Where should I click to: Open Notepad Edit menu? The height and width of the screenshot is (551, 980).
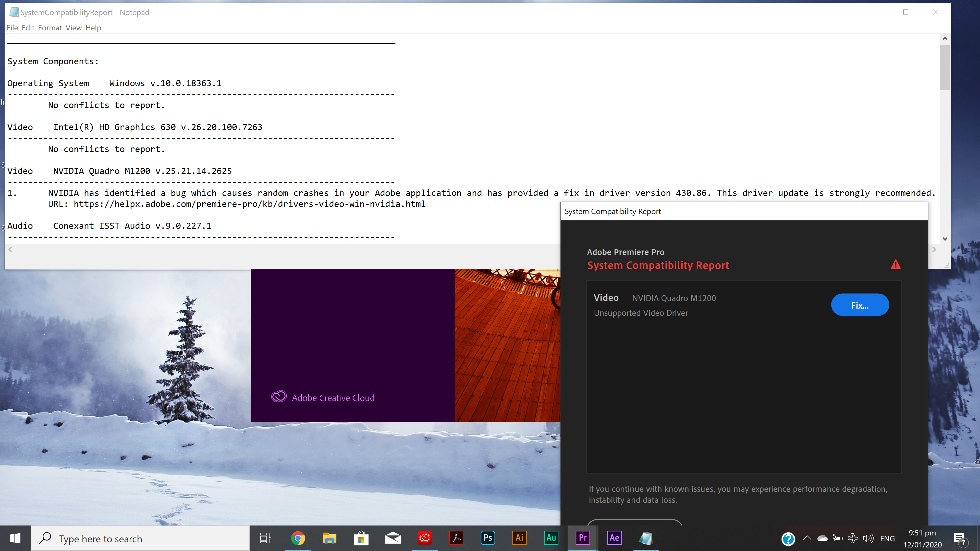point(28,28)
